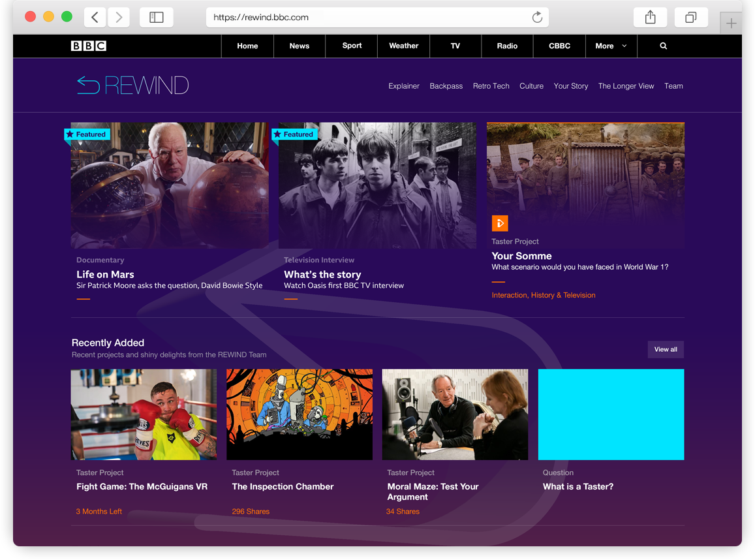Launch Your Somme via the orange Taster icon
The height and width of the screenshot is (560, 755).
click(x=500, y=223)
